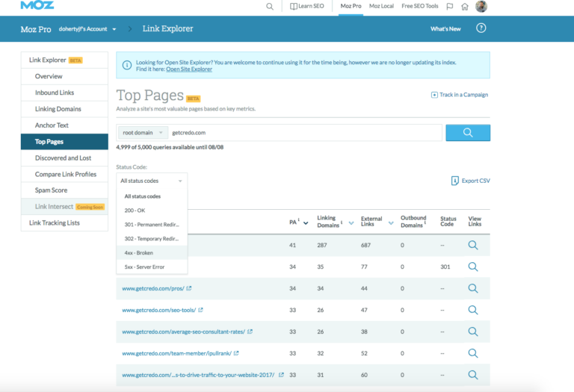The height and width of the screenshot is (392, 574).
Task: Select 302 - Temporary Redirect option
Action: 152,238
